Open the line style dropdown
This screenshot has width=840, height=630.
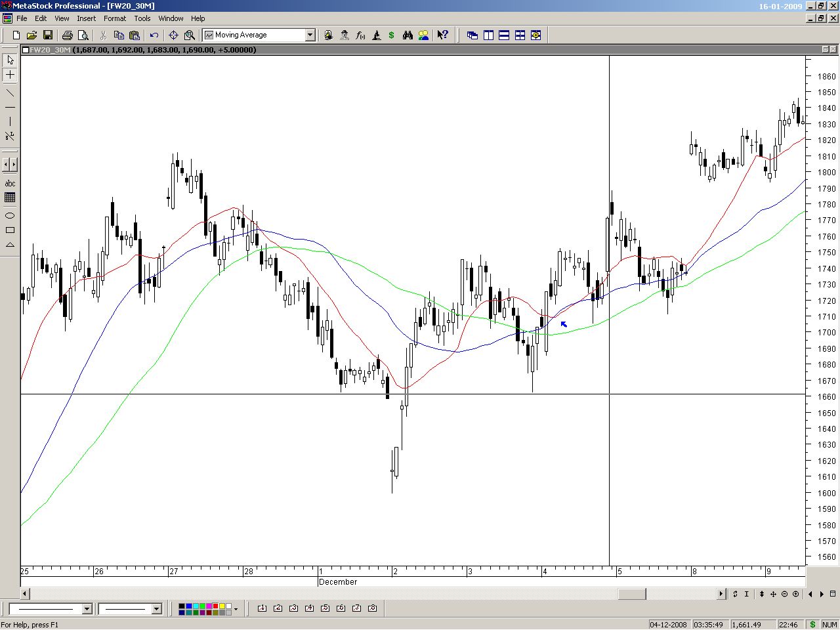point(87,609)
